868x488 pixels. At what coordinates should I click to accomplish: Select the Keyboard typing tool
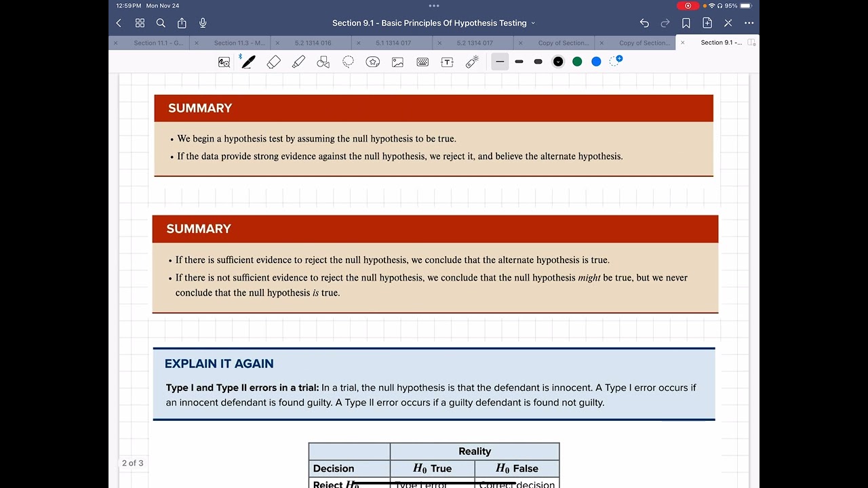[x=422, y=62]
